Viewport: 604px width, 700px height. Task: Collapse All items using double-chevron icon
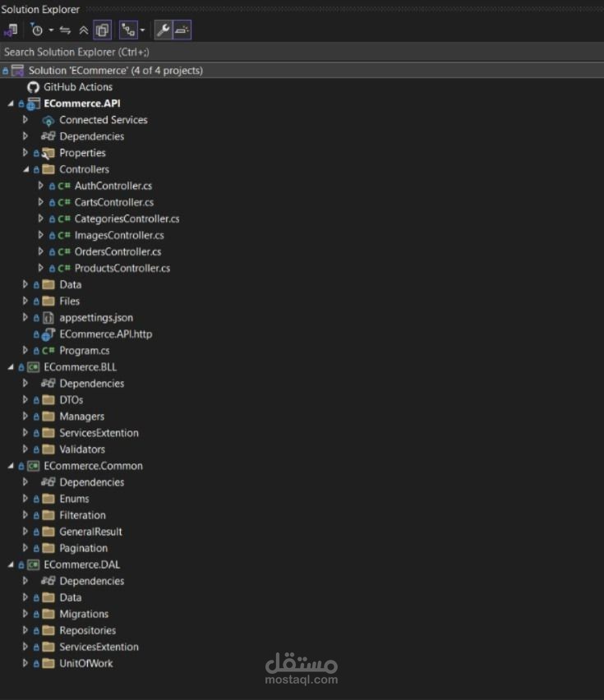pyautogui.click(x=84, y=30)
